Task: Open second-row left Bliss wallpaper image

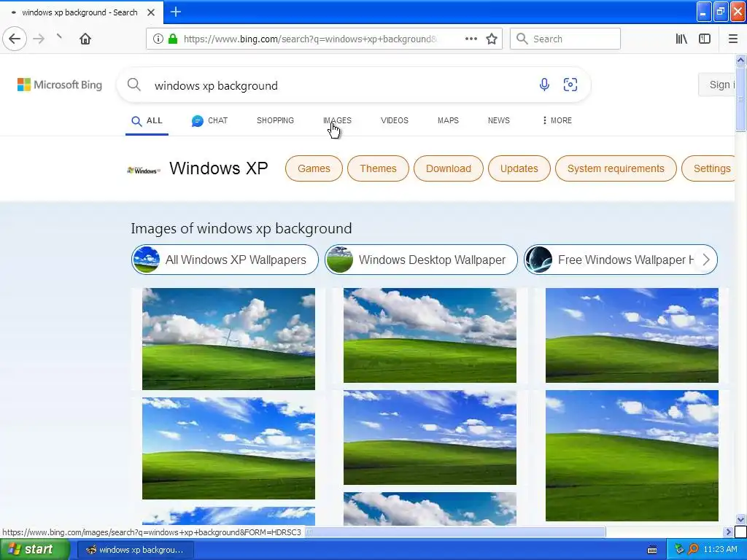Action: [228, 448]
